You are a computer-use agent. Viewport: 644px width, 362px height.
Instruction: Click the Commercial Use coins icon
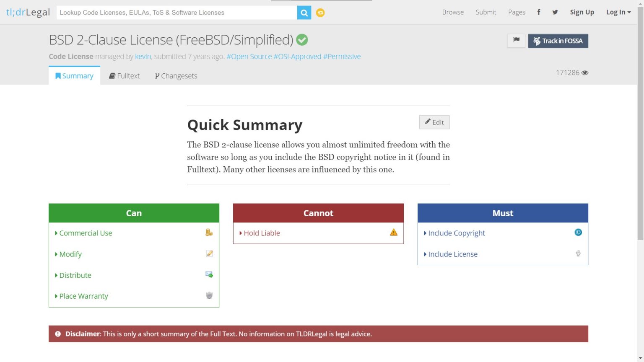pos(209,233)
